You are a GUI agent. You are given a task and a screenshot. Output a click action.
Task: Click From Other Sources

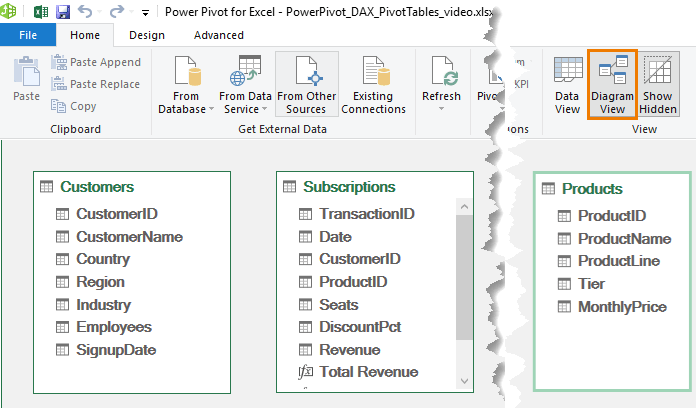pyautogui.click(x=307, y=84)
